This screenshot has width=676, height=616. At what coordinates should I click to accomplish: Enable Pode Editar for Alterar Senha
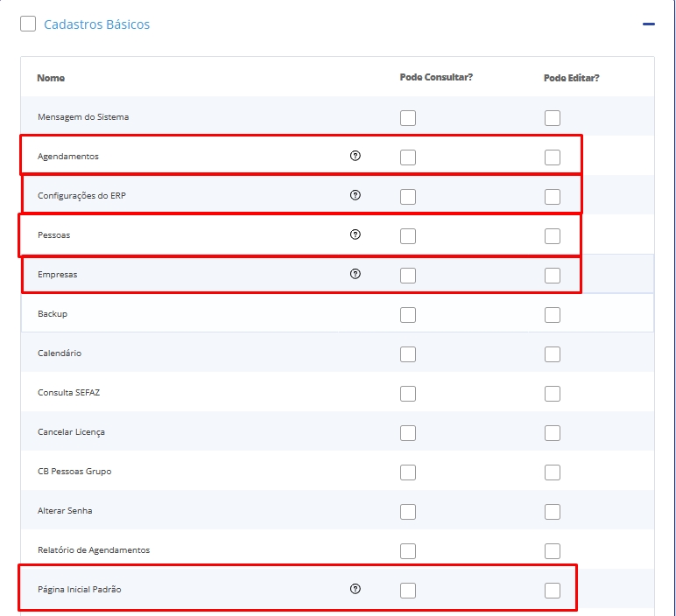(x=552, y=512)
